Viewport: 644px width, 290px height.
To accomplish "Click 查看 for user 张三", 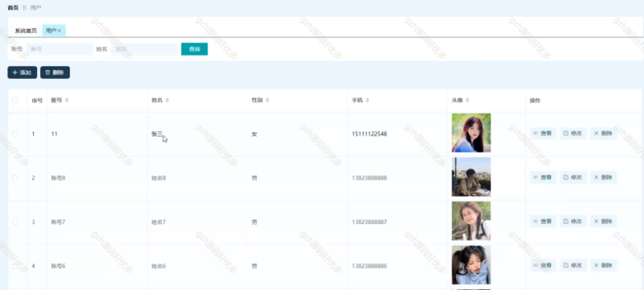I will 543,134.
